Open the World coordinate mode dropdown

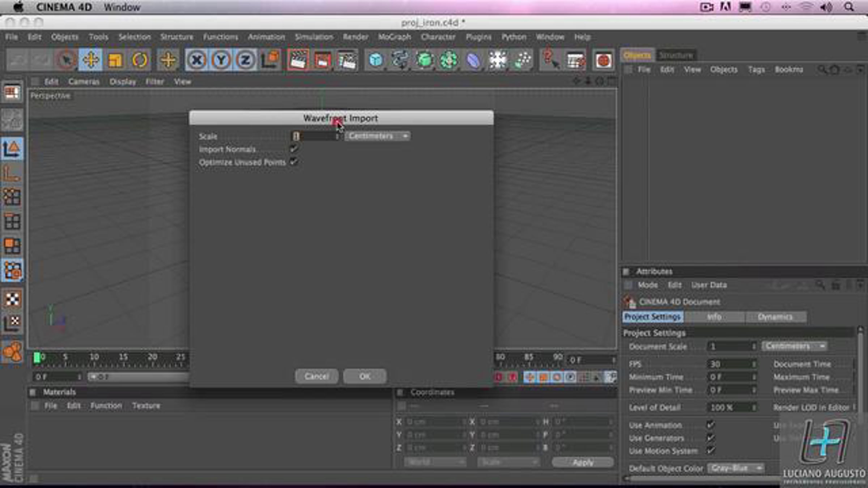[435, 462]
